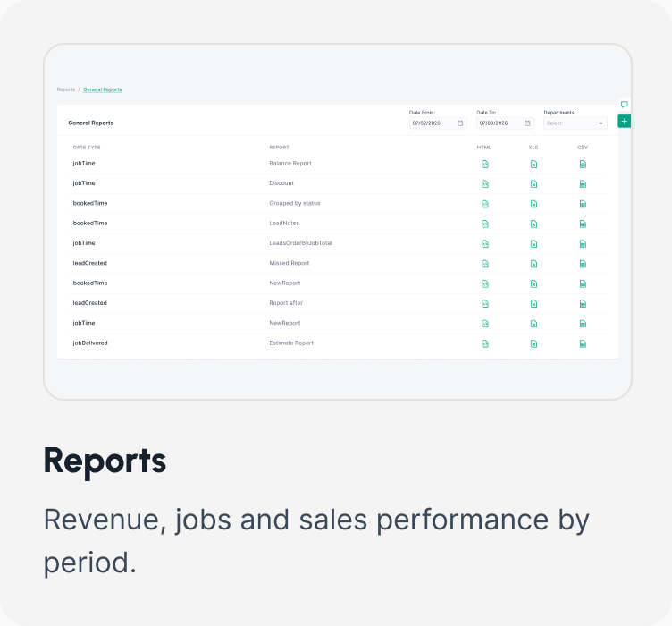Click General Reports breadcrumb link
This screenshot has width=672, height=626.
103,89
